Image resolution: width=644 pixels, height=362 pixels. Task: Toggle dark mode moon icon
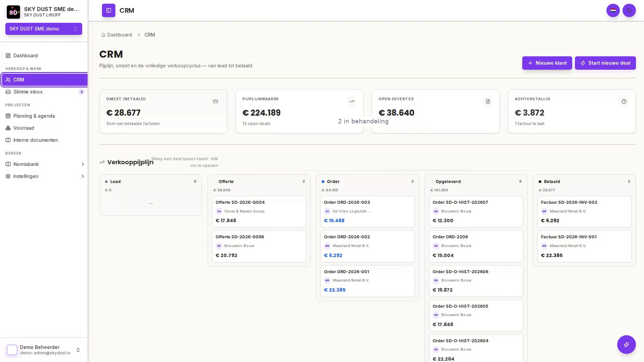[629, 10]
